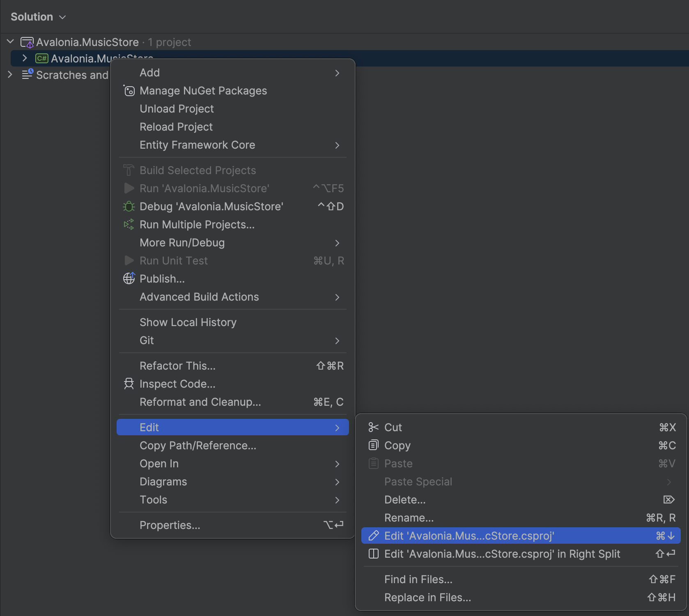Select Copy Path/Reference...
The height and width of the screenshot is (616, 689).
(233, 446)
